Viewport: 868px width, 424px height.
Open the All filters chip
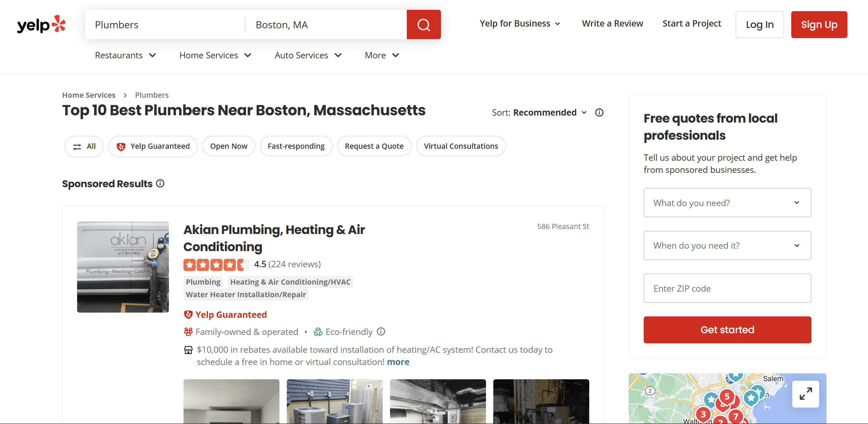point(84,146)
